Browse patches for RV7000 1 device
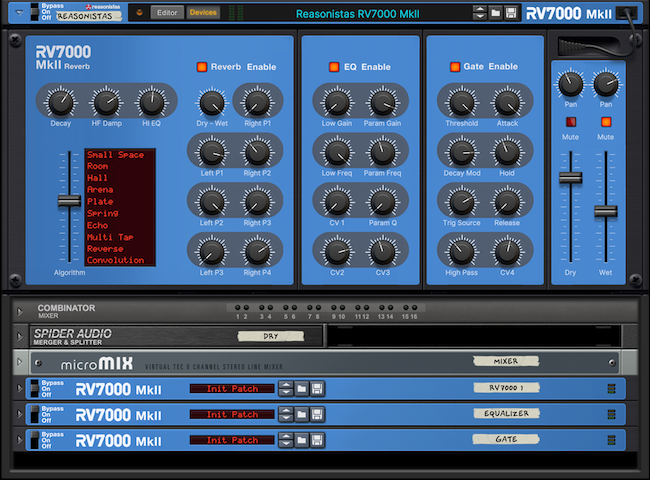Viewport: 650px width, 480px height. pyautogui.click(x=302, y=389)
